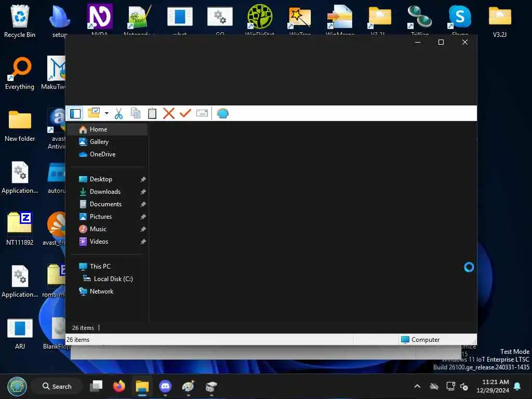Select the WizTree desktop shortcut
This screenshot has width=532, height=399.
[300, 19]
